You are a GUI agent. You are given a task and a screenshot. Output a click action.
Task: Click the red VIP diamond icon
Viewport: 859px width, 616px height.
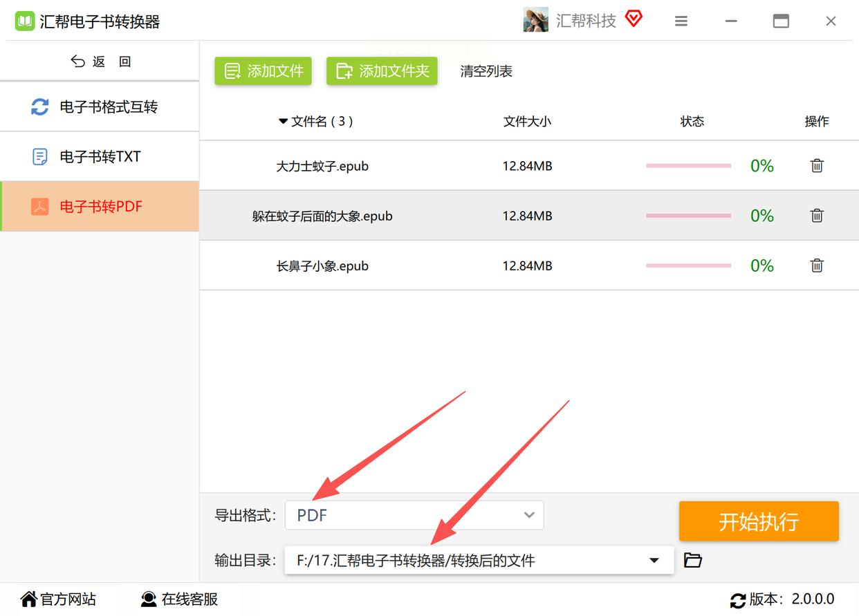tap(634, 19)
